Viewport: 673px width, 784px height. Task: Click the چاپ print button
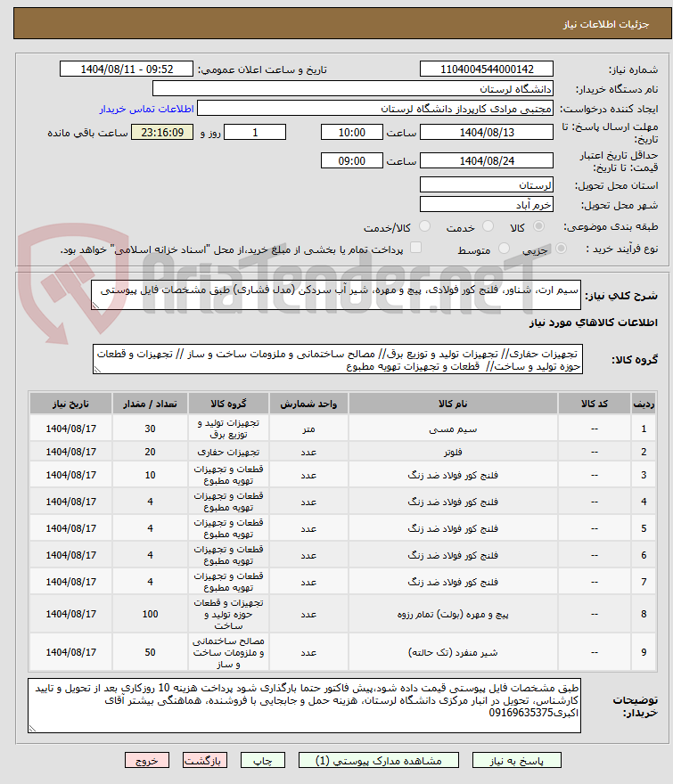point(263,761)
